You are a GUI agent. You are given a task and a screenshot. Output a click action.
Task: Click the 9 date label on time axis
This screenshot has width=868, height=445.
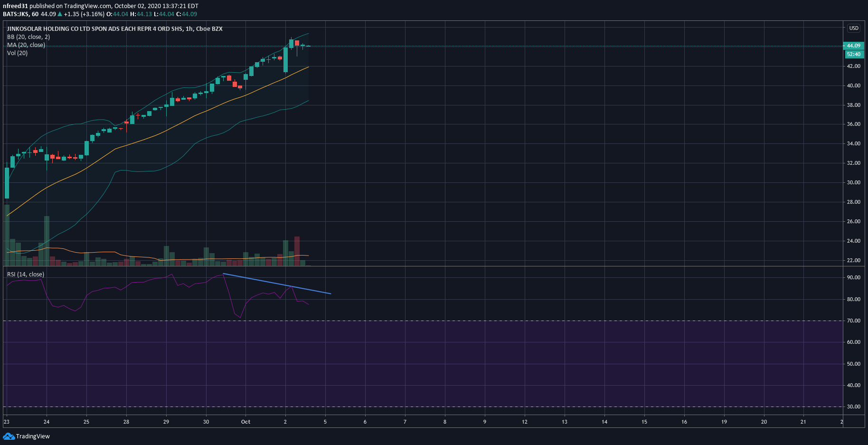pyautogui.click(x=485, y=422)
